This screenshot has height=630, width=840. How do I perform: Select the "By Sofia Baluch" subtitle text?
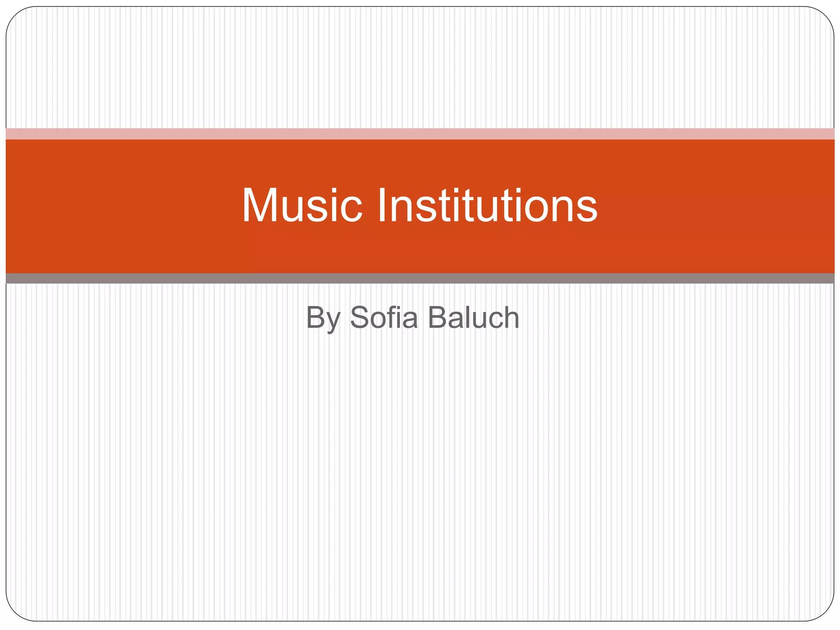click(x=413, y=317)
